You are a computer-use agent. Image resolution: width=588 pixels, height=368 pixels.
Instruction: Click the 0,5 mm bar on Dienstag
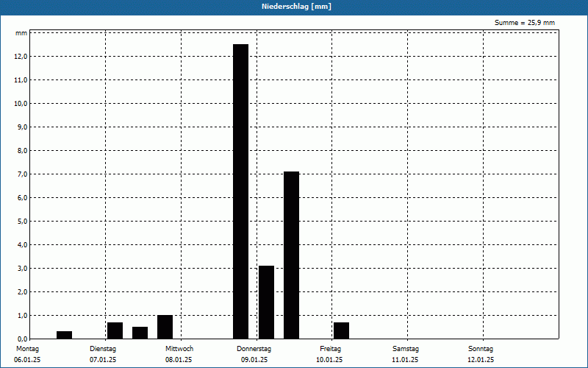click(140, 333)
